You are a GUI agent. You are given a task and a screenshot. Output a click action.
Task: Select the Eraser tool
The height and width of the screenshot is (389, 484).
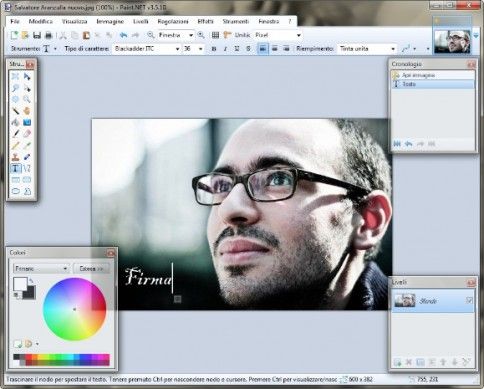27,134
